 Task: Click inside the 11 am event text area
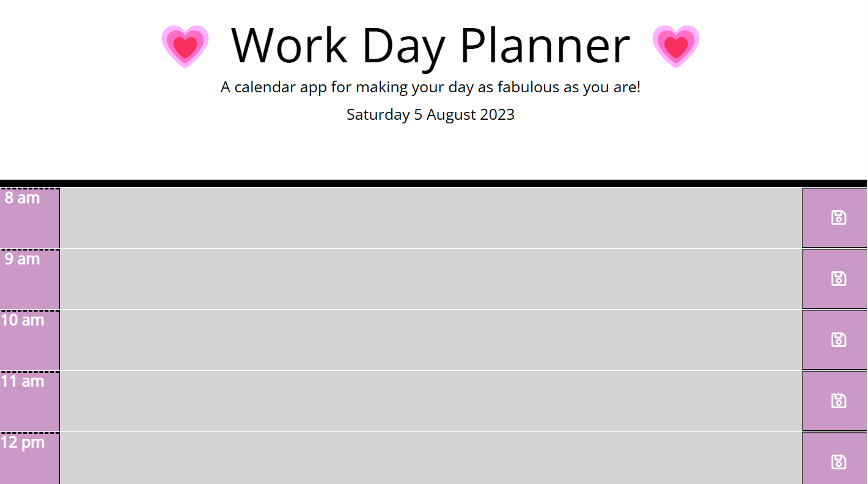428,401
